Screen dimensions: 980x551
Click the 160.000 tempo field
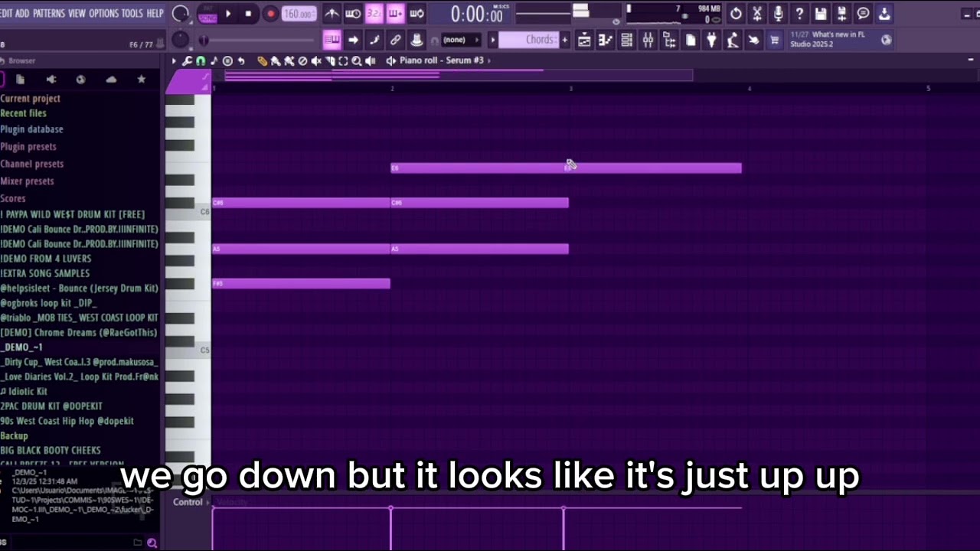tap(299, 14)
